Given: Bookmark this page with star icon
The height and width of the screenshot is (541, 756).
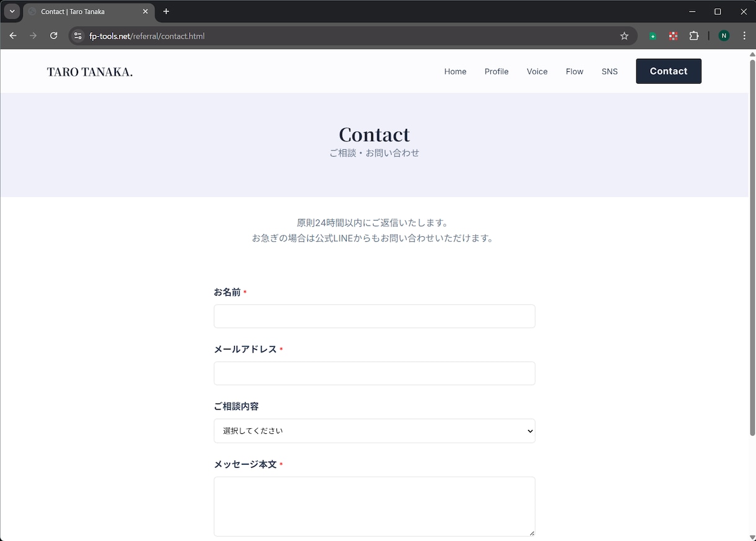Looking at the screenshot, I should click(x=624, y=36).
